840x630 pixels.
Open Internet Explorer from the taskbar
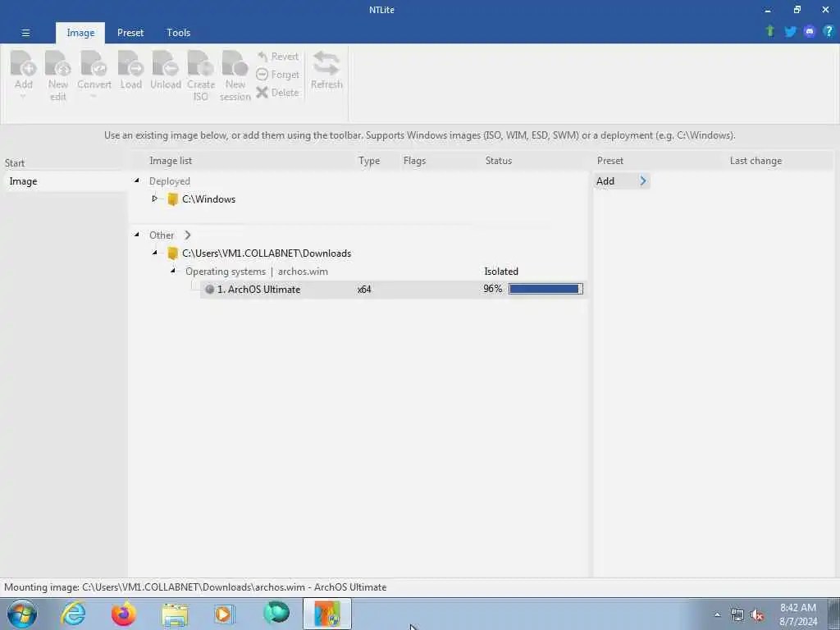click(73, 614)
